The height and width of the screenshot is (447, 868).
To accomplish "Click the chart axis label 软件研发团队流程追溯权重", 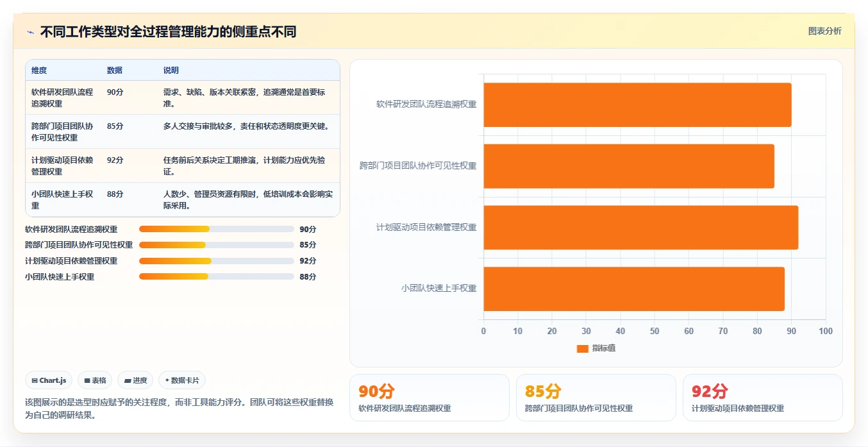I will pos(426,105).
